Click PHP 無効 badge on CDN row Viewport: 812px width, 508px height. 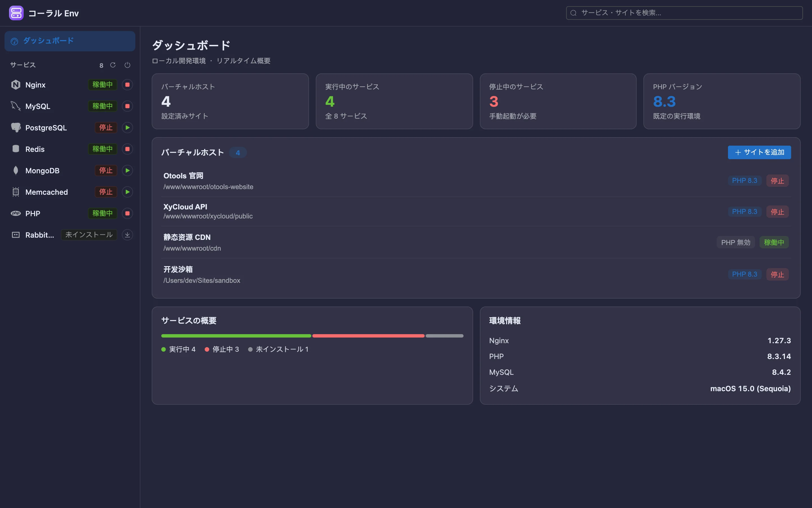(736, 242)
